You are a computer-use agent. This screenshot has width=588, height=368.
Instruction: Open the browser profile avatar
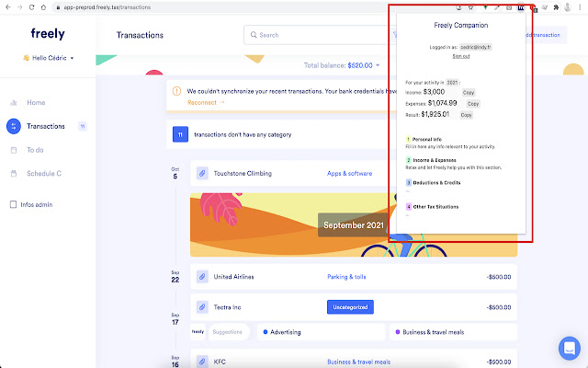(x=568, y=7)
